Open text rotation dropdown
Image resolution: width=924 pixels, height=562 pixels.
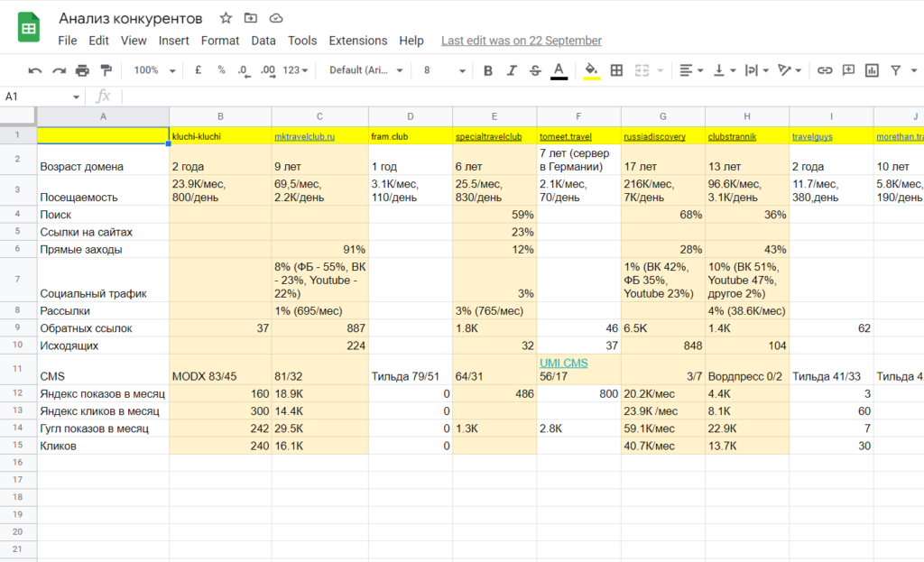pos(789,70)
